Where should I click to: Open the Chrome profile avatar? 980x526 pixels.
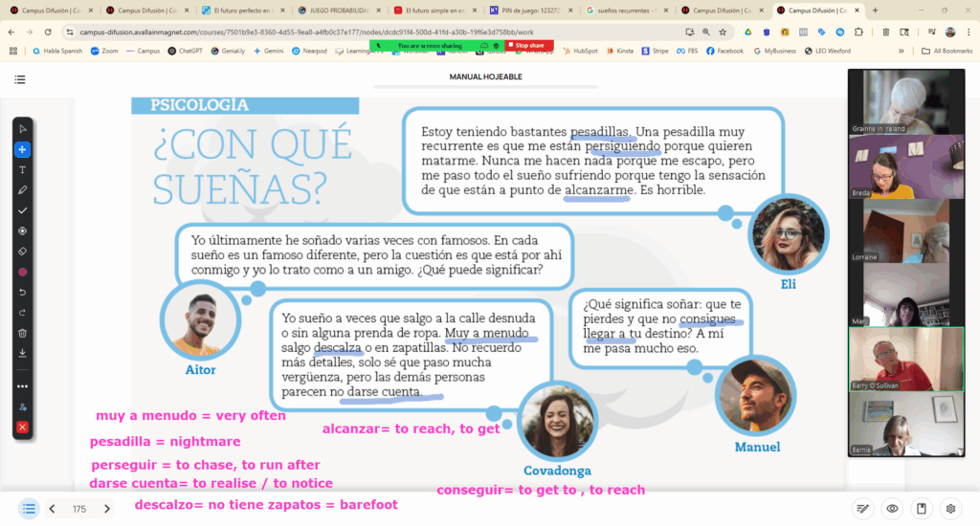pyautogui.click(x=950, y=32)
